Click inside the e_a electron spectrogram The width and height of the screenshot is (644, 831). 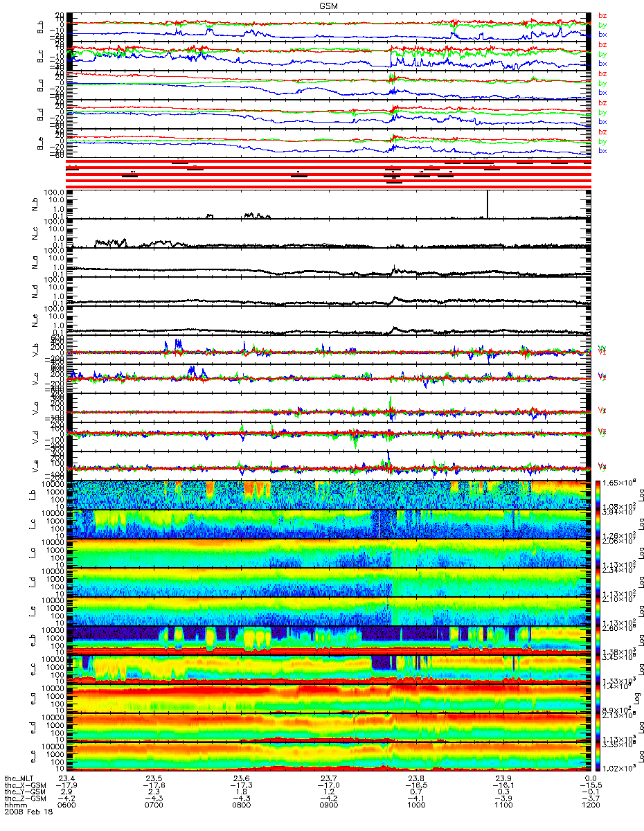pos(330,699)
